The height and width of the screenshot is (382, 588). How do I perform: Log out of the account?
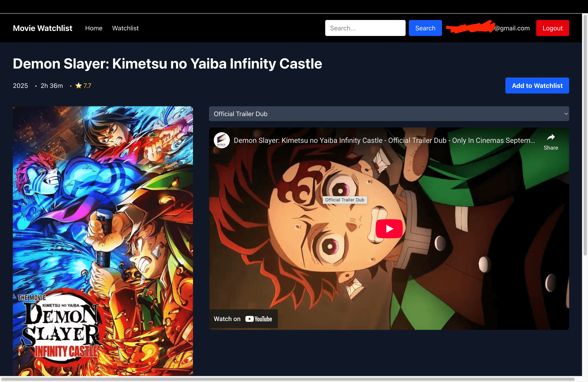[552, 28]
